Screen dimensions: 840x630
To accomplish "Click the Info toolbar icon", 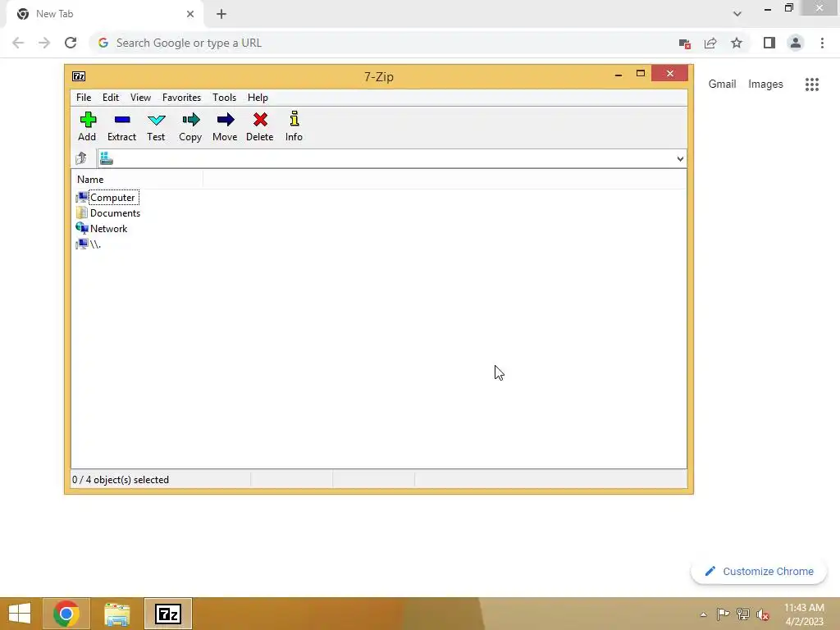I will click(x=294, y=127).
